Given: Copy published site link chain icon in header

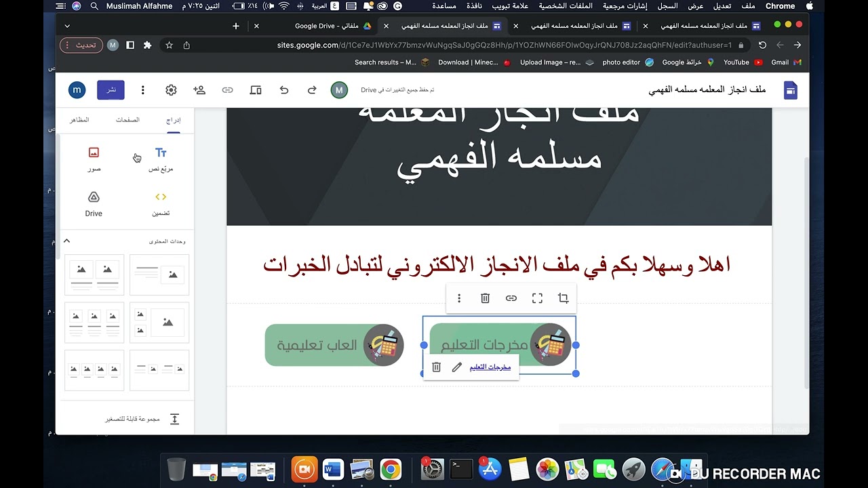Looking at the screenshot, I should 227,90.
